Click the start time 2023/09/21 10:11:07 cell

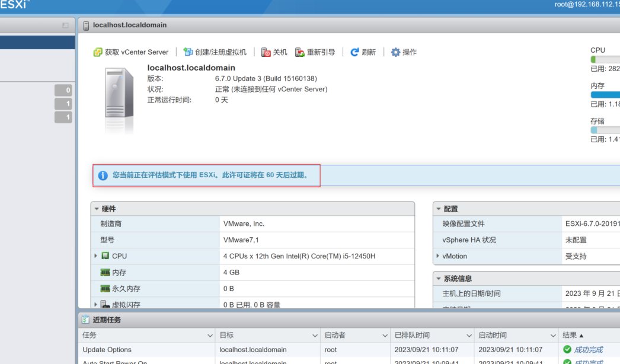510,350
